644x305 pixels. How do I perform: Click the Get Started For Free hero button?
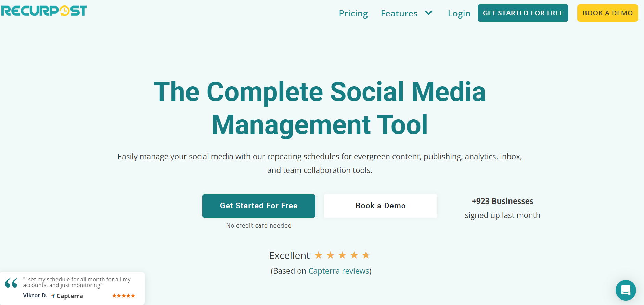click(259, 206)
